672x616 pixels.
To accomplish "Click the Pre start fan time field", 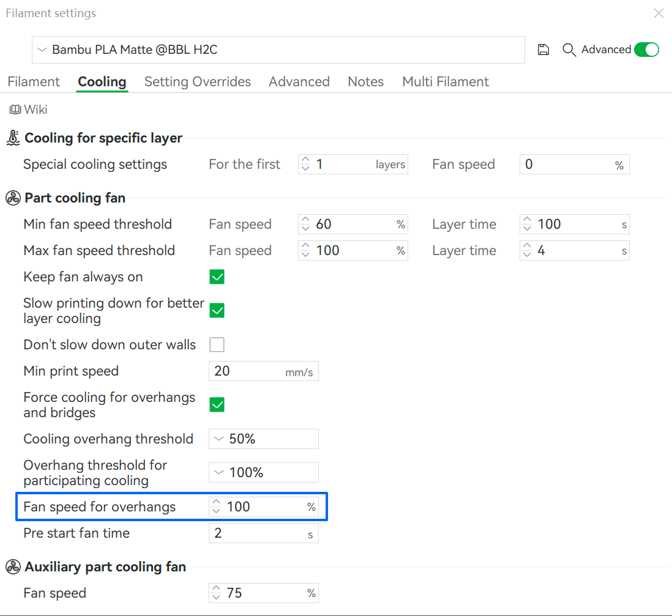I will pos(264,533).
